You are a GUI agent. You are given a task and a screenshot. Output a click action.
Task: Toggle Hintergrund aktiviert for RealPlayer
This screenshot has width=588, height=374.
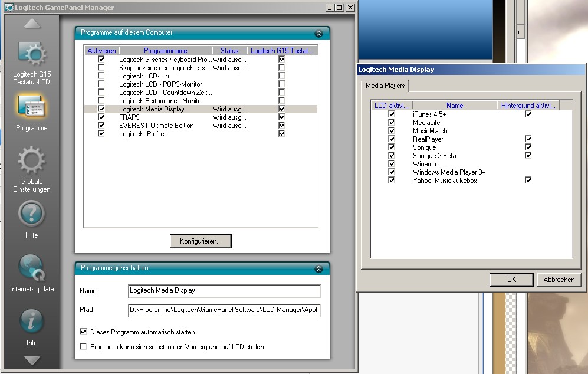528,139
